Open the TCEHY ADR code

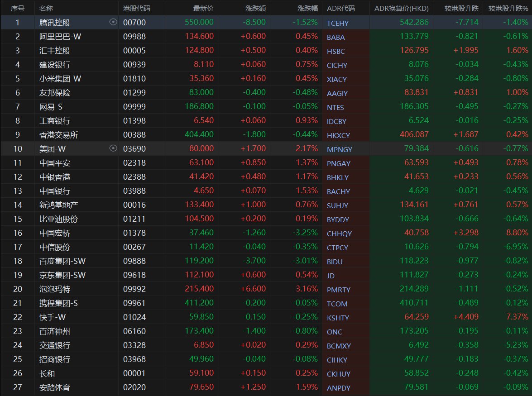coord(338,24)
